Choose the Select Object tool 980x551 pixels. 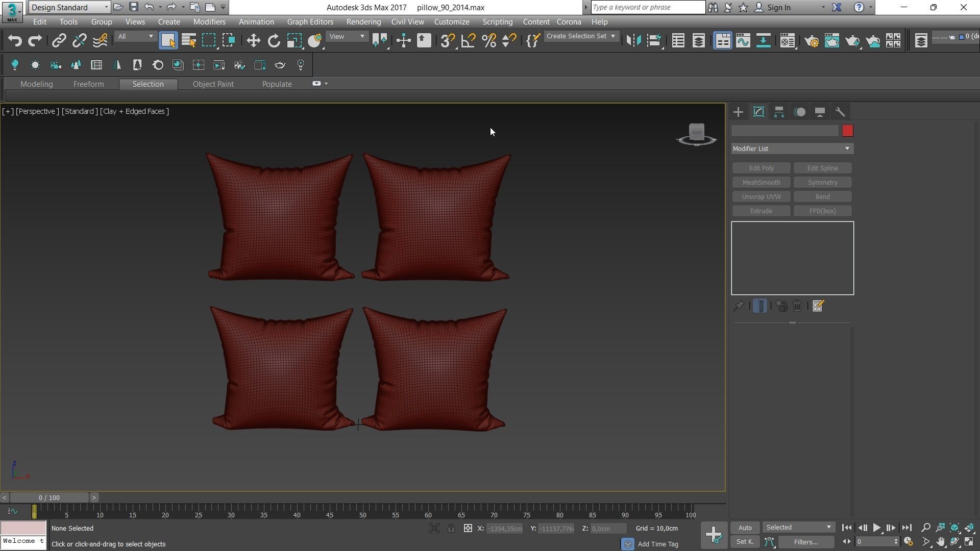click(168, 41)
